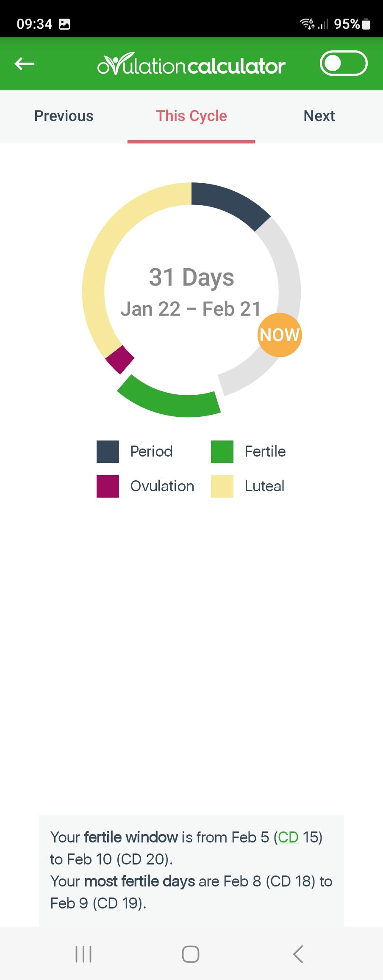Tap the Android back navigation chevron
Image resolution: width=383 pixels, height=980 pixels.
click(x=298, y=954)
